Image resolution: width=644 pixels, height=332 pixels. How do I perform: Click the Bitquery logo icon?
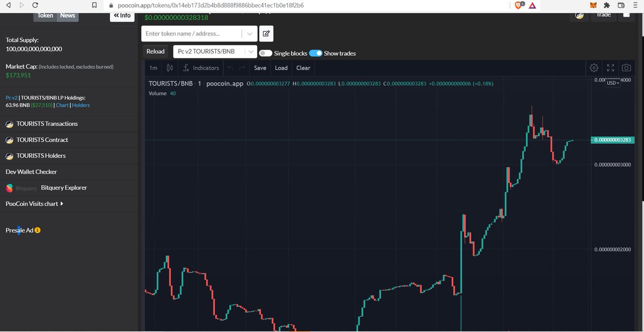pos(10,188)
